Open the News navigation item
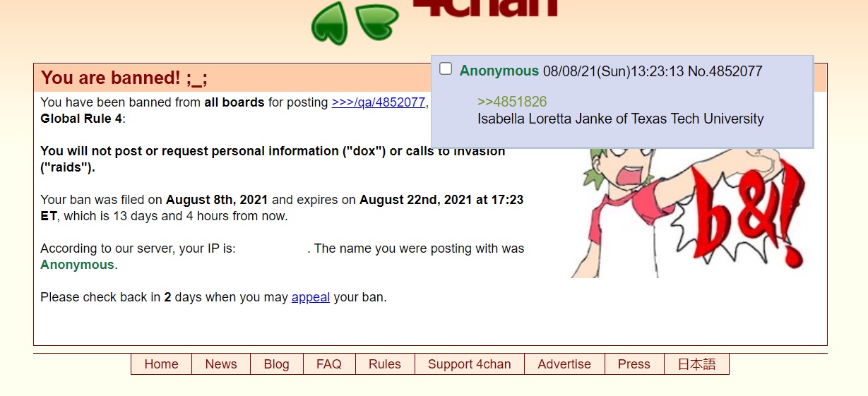 point(221,364)
